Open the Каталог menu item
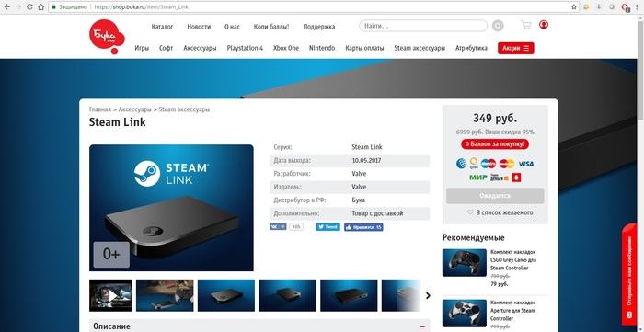The height and width of the screenshot is (332, 644). tap(162, 27)
